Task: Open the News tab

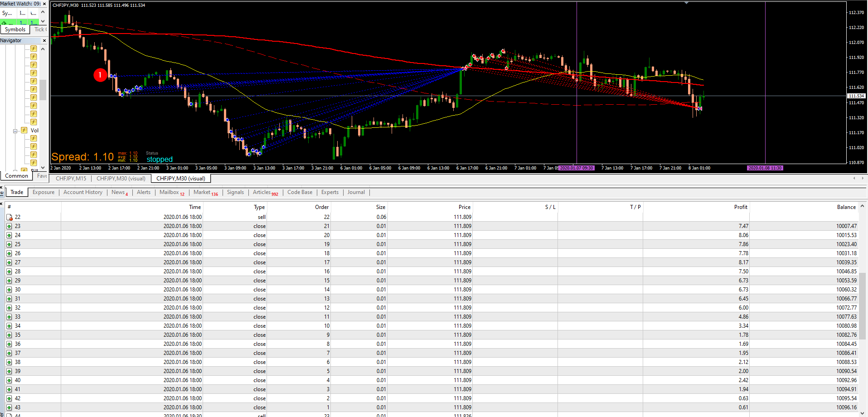Action: 120,192
